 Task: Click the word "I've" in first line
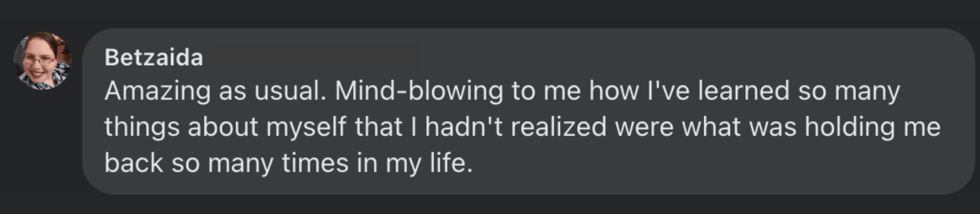pyautogui.click(x=668, y=91)
